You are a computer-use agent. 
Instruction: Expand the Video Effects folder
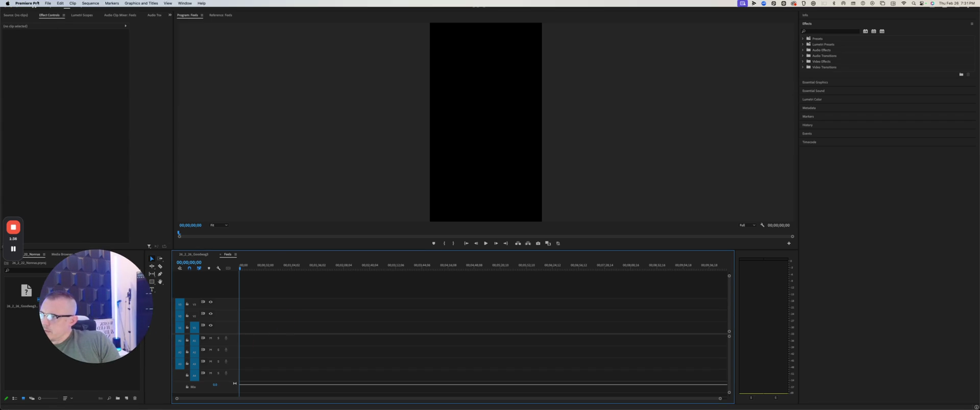pos(803,62)
